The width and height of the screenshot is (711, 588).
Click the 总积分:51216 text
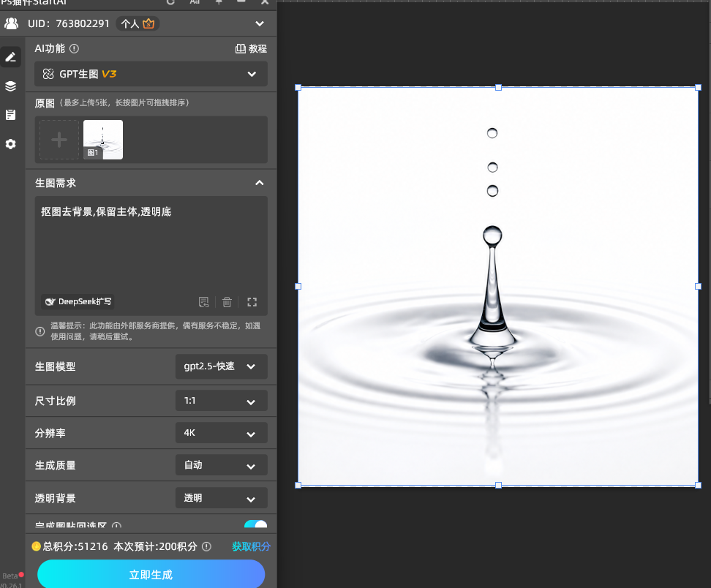pos(75,547)
